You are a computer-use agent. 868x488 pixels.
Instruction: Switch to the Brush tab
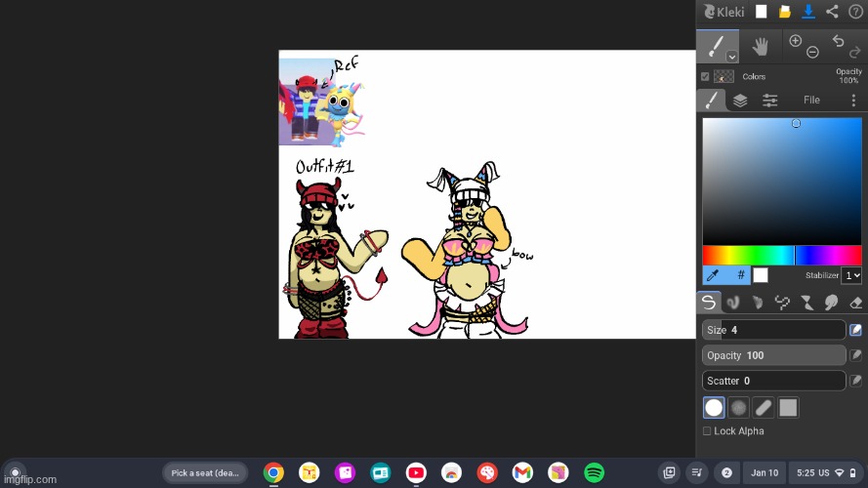712,101
